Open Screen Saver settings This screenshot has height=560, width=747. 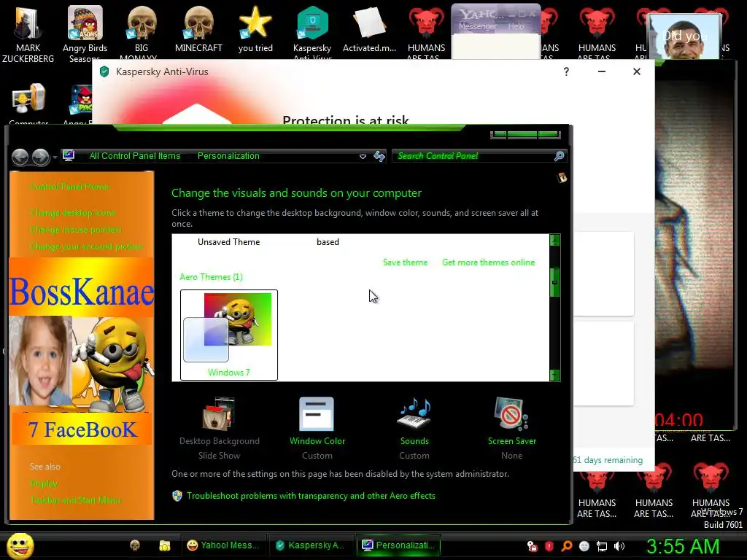click(x=511, y=427)
